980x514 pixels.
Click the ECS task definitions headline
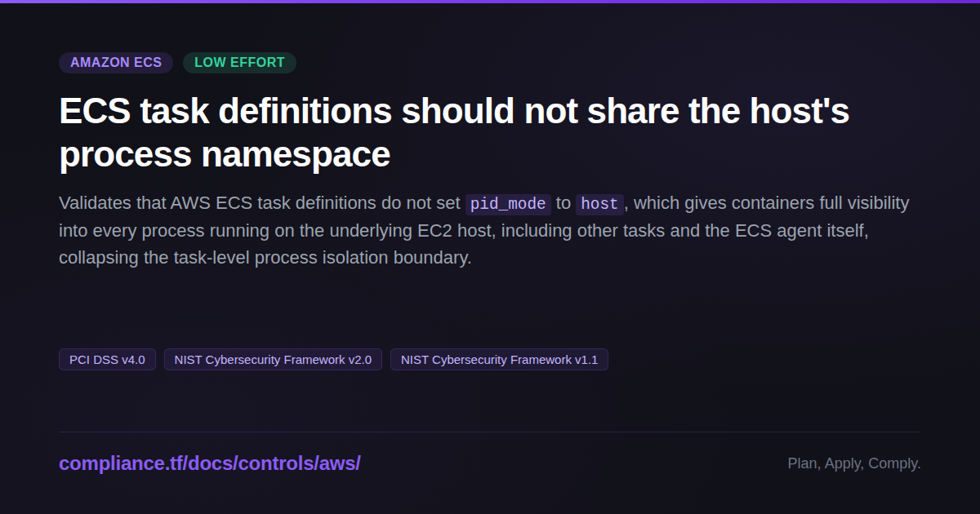(x=454, y=132)
